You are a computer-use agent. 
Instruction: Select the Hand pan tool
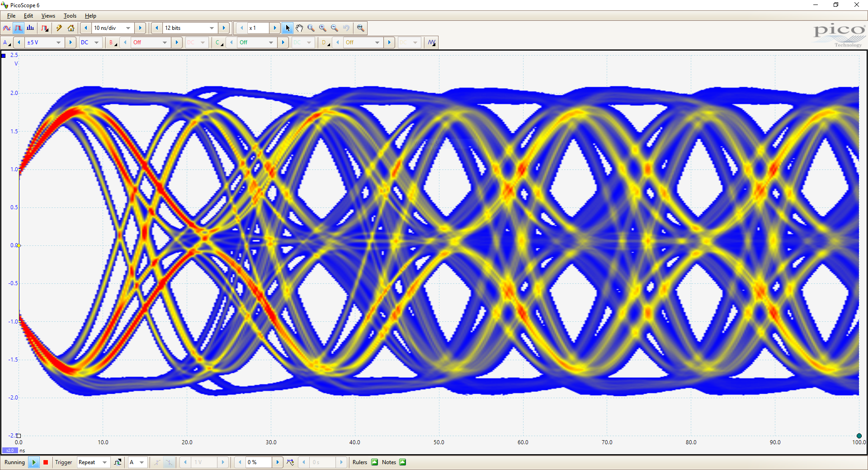point(299,28)
